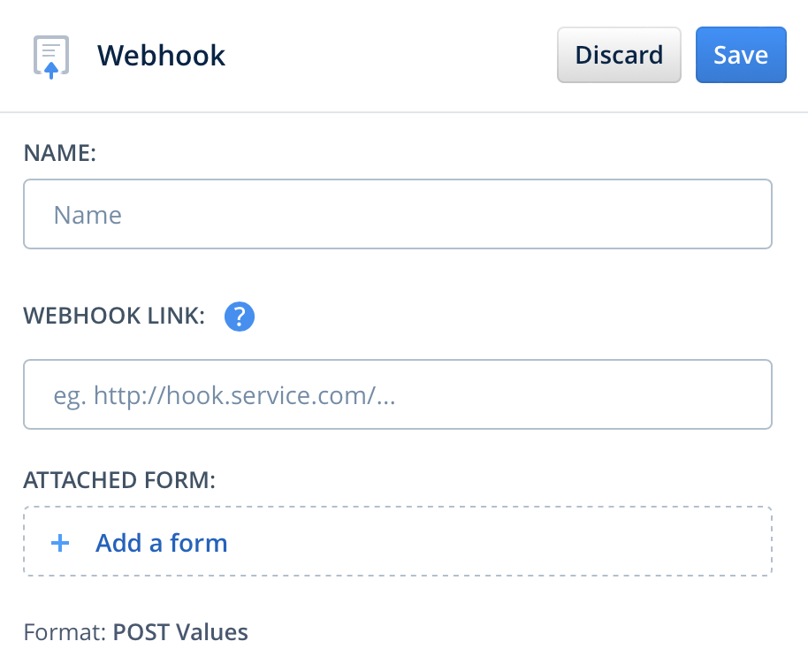Click the plus icon beside Add a form
Image resolution: width=808 pixels, height=672 pixels.
click(60, 543)
